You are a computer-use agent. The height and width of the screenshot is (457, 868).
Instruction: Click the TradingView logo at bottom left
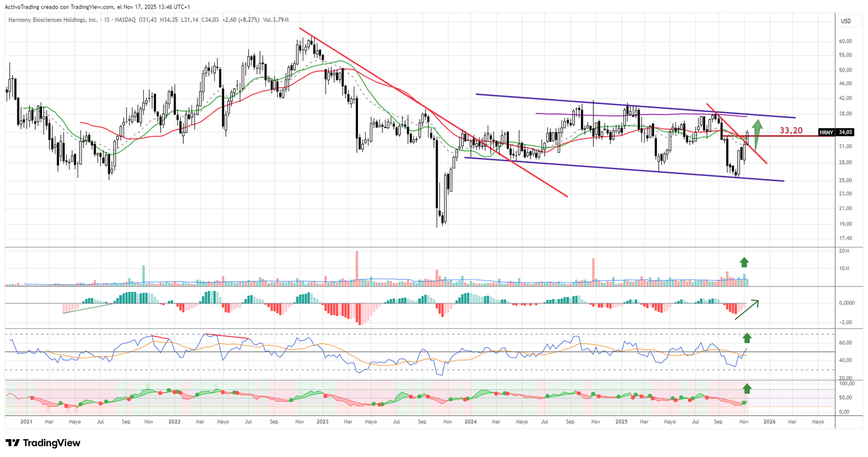point(43,443)
